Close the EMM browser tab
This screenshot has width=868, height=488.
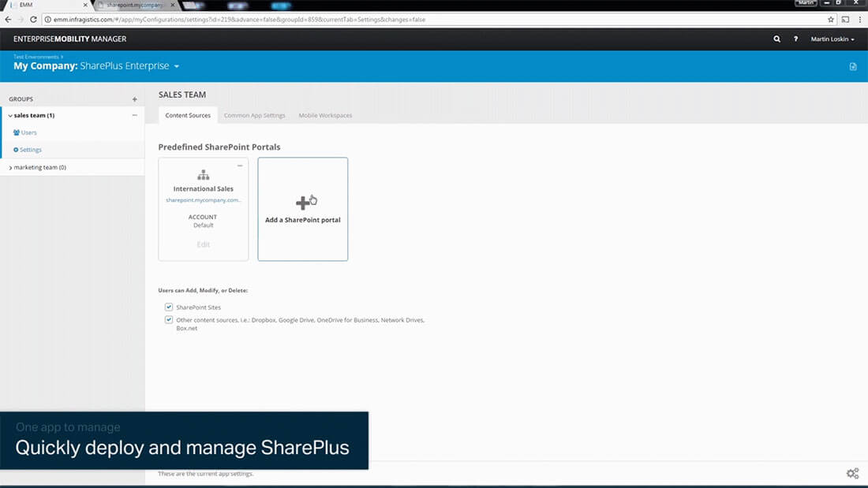point(85,5)
